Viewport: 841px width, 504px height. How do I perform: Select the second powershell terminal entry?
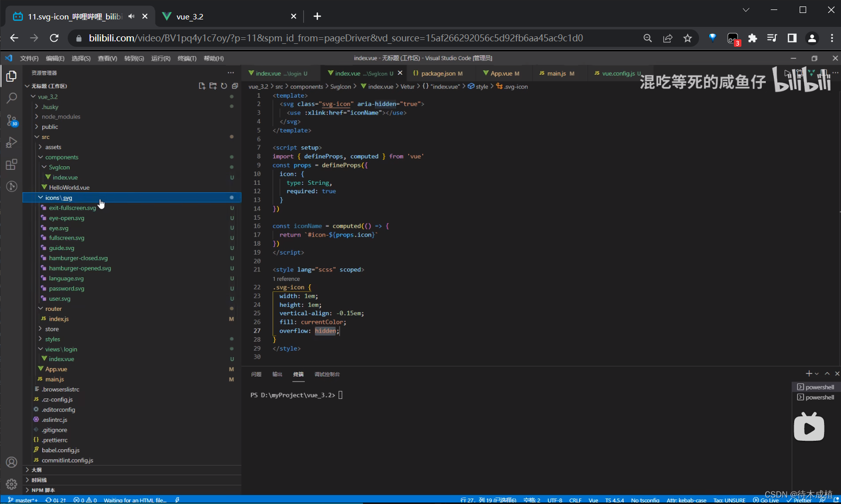tap(816, 397)
